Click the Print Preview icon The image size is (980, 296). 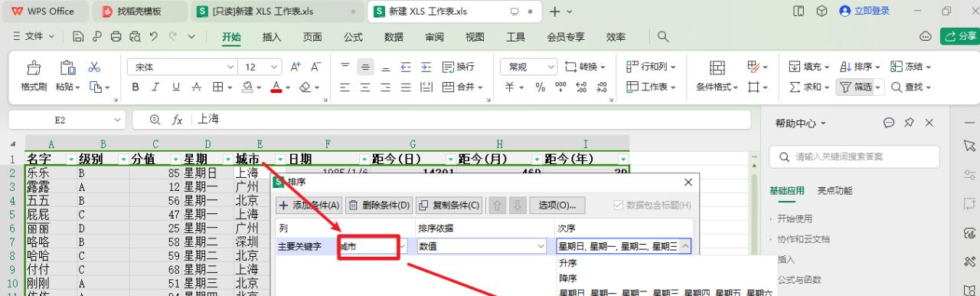tap(135, 36)
